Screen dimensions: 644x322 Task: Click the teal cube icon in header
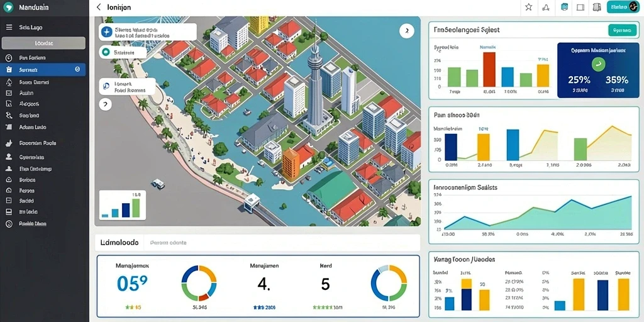pyautogui.click(x=564, y=7)
